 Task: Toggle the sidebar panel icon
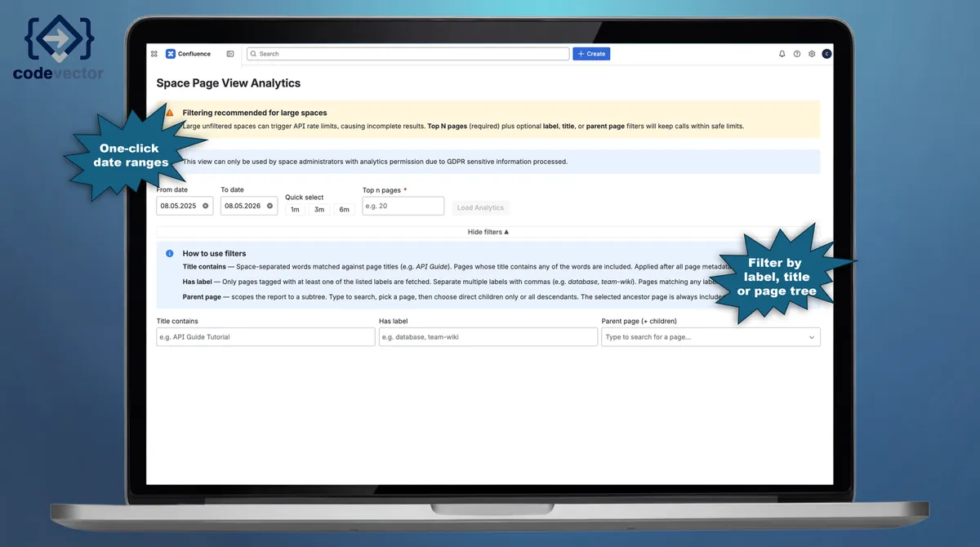tap(230, 54)
